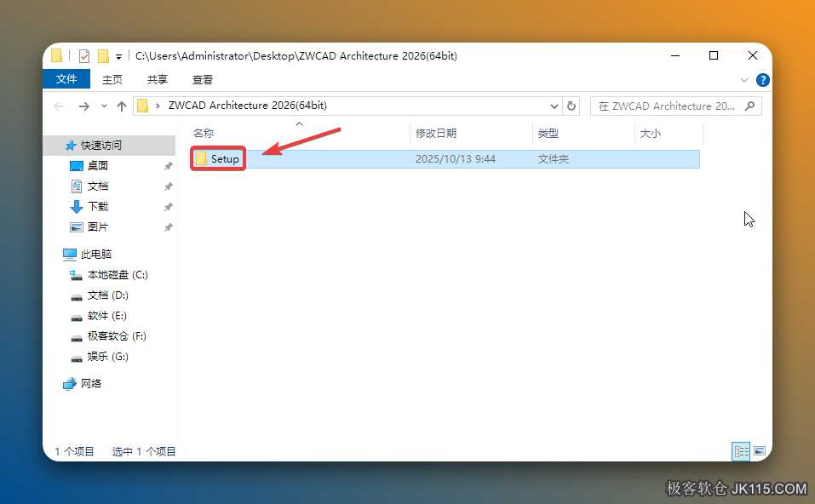Switch to the Home (主页) ribbon tab
Screen dimensions: 815x504
coord(112,79)
